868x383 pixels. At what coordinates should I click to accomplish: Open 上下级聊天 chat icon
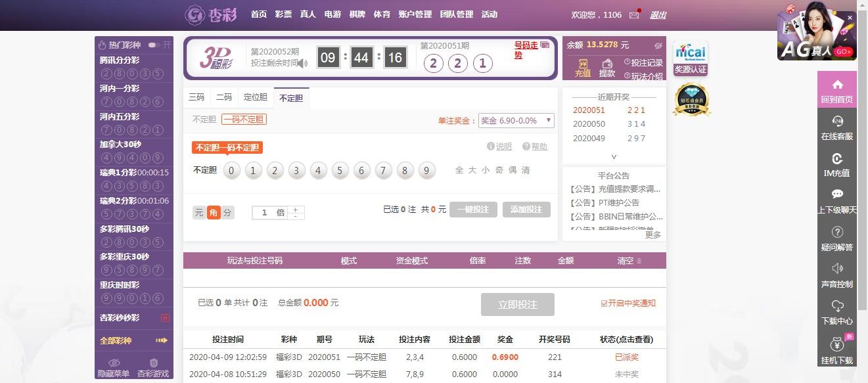[x=837, y=194]
